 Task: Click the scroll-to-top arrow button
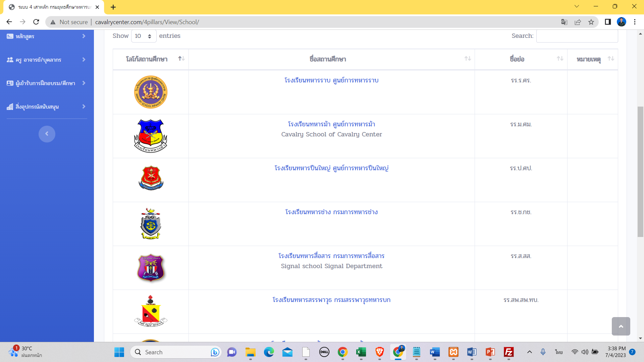click(x=621, y=326)
